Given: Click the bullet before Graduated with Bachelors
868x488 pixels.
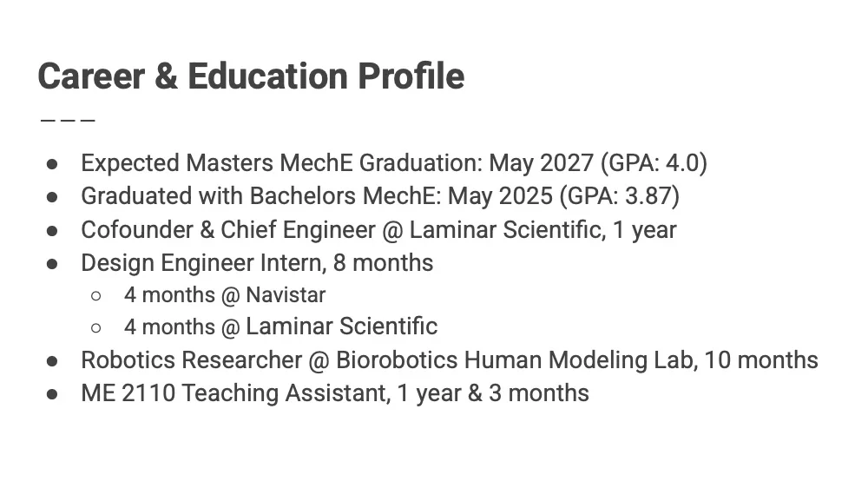Looking at the screenshot, I should [x=52, y=196].
